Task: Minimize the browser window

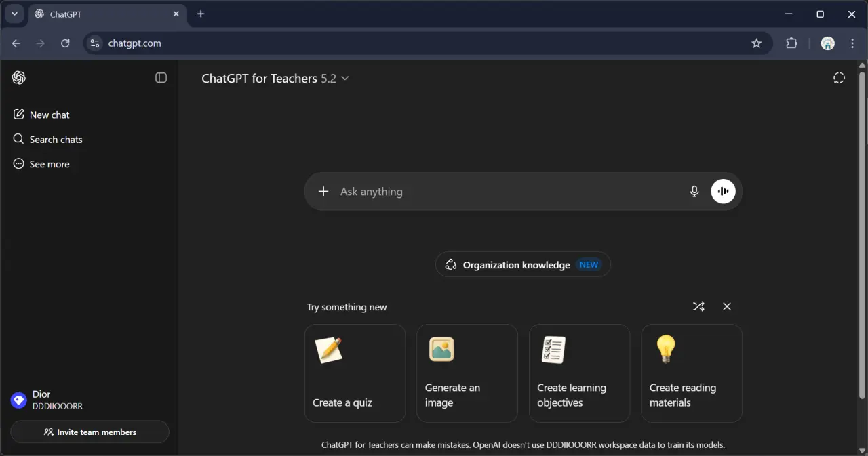Action: (x=789, y=14)
